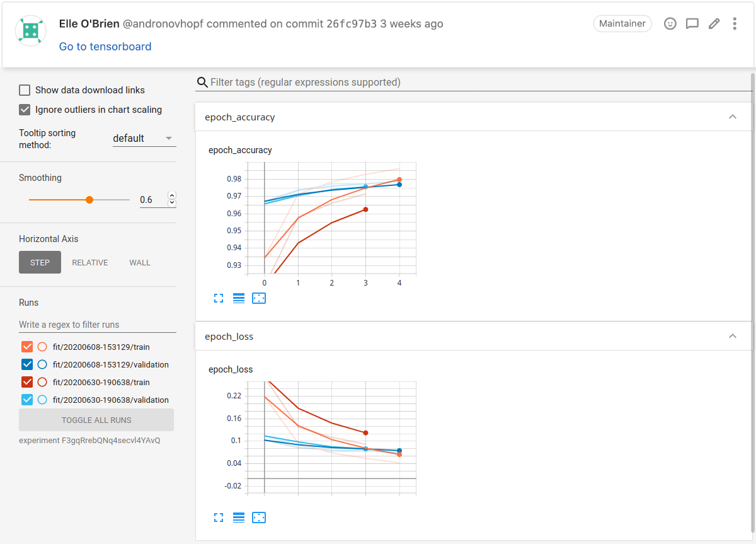The height and width of the screenshot is (544, 756).
Task: Select only the 20200608-153129/validation run radio circle
Action: (42, 364)
